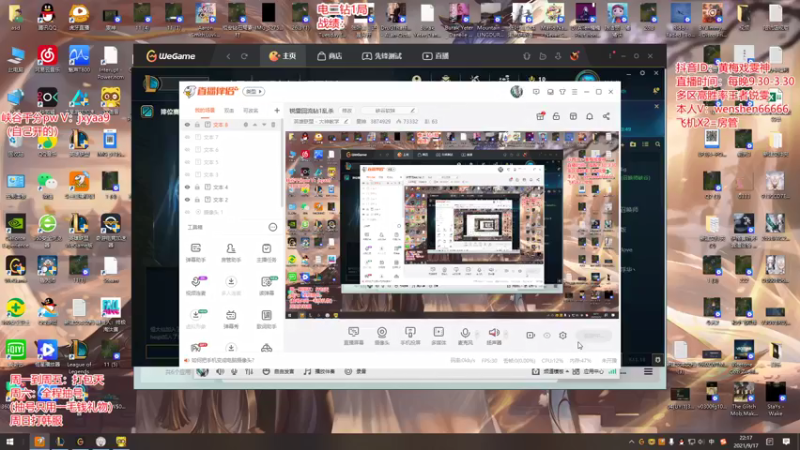Screen dimensions: 800x450
Task: Select the first scene tab in the streaming app
Action: pyautogui.click(x=205, y=110)
